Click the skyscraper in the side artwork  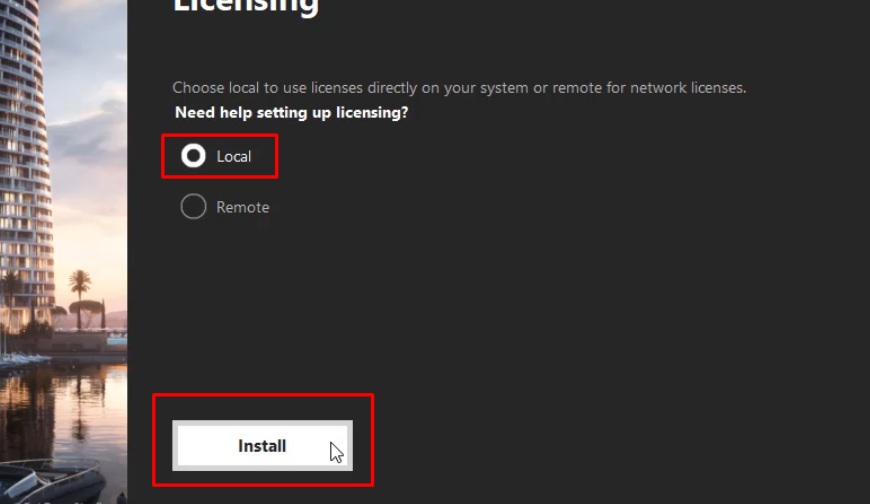point(25,150)
